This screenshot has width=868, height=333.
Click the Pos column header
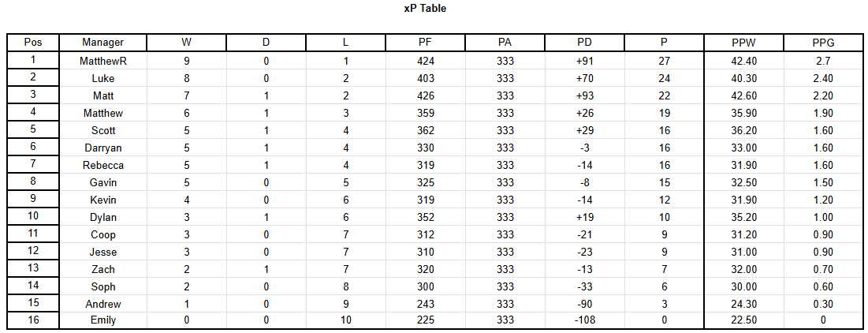click(32, 43)
